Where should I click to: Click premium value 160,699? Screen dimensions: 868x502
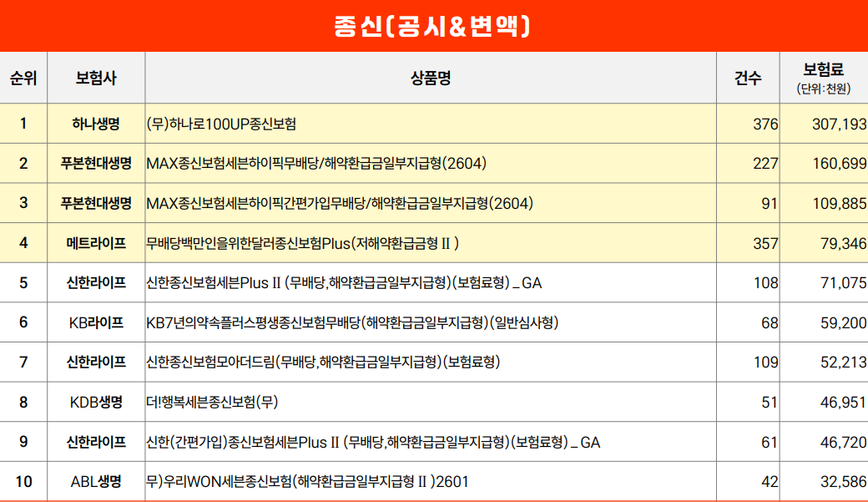[x=840, y=164]
